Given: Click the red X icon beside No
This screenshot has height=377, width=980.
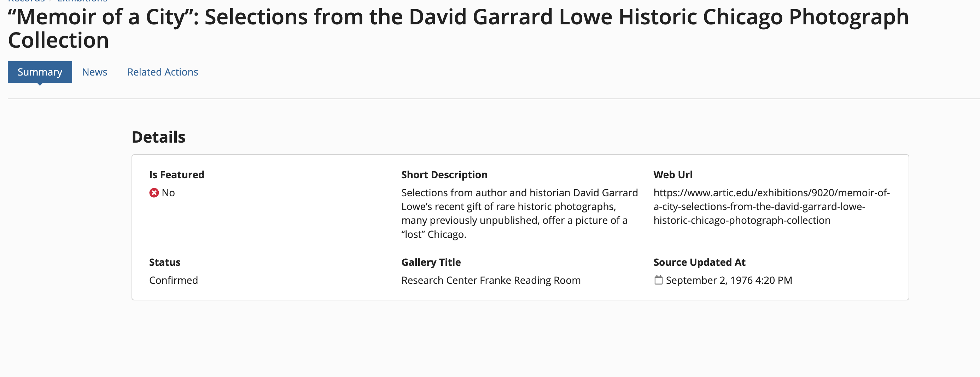Looking at the screenshot, I should coord(154,193).
